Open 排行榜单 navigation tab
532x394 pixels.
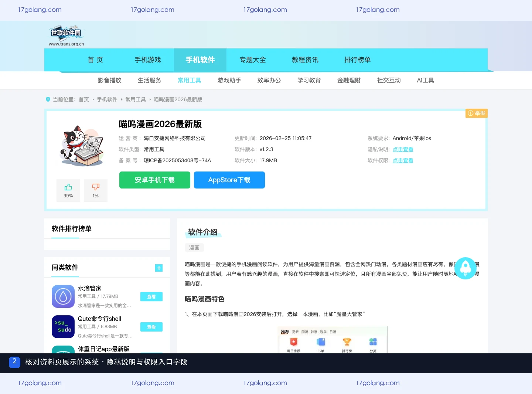[358, 60]
